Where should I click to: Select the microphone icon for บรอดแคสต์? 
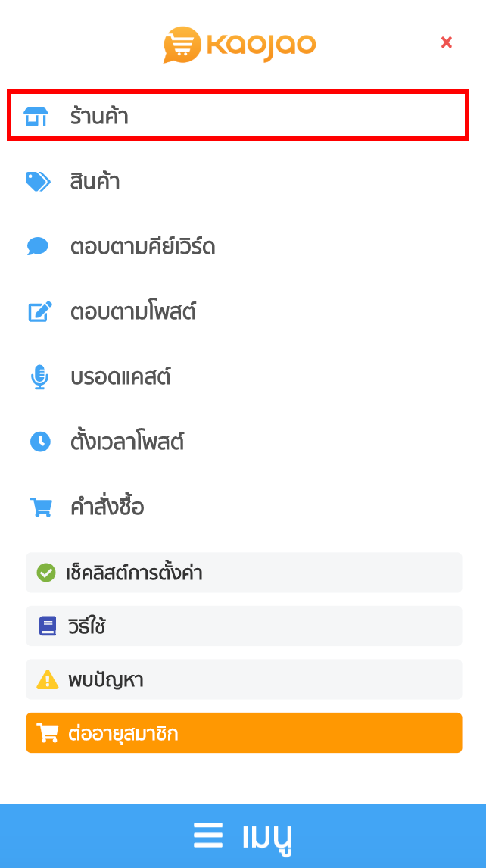pyautogui.click(x=39, y=376)
